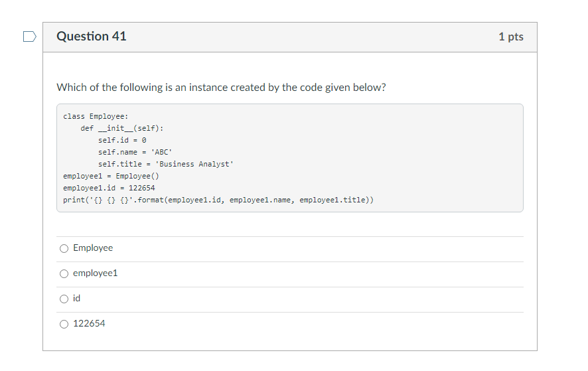Select the Employee radio button
This screenshot has height=371, width=588.
coord(64,248)
